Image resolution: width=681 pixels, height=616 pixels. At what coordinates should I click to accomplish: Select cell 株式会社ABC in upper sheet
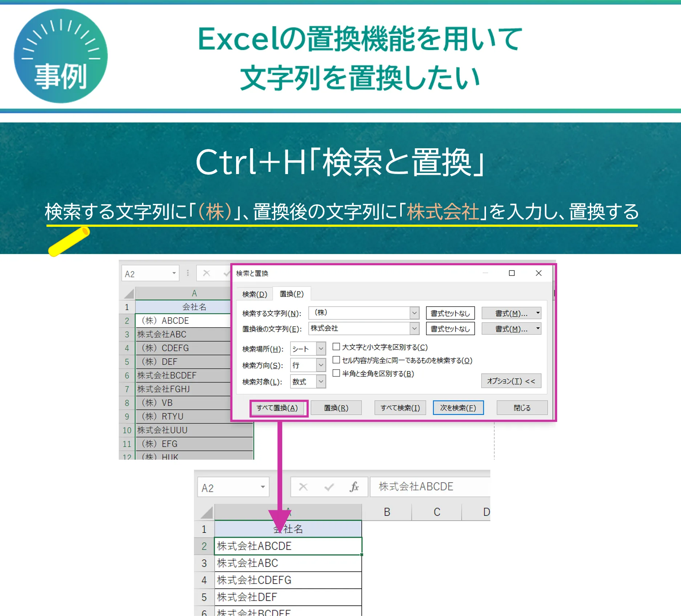(x=183, y=334)
